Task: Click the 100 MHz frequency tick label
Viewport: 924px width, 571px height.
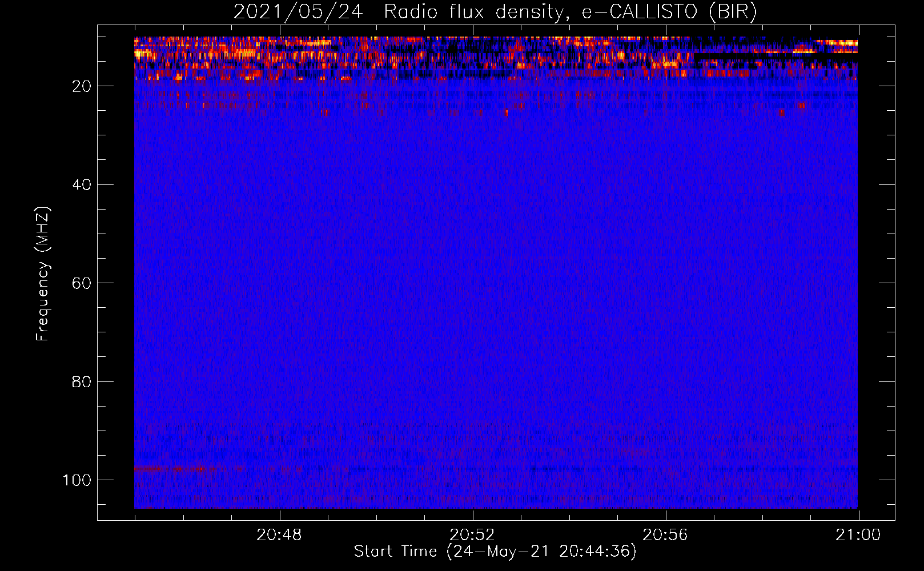Action: point(77,480)
